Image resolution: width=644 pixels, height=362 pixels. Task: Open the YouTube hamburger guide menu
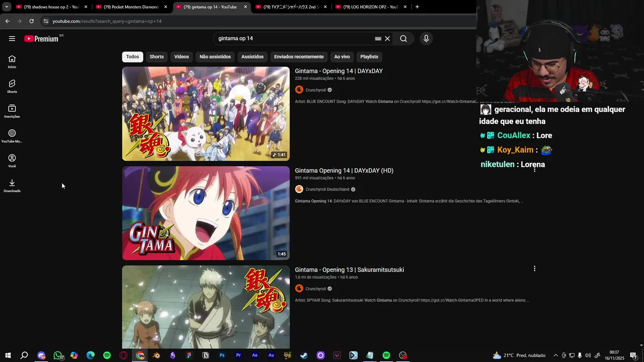click(x=12, y=39)
